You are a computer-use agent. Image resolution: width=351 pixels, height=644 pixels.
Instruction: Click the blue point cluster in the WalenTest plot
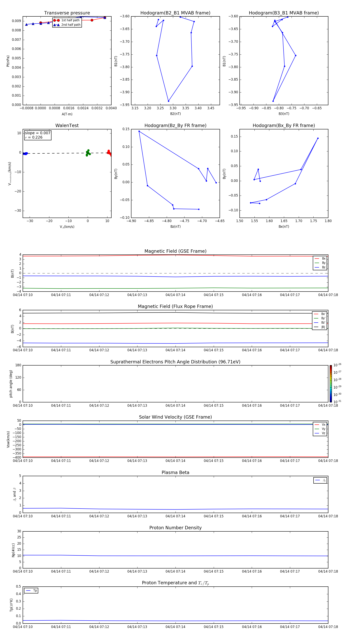point(25,154)
